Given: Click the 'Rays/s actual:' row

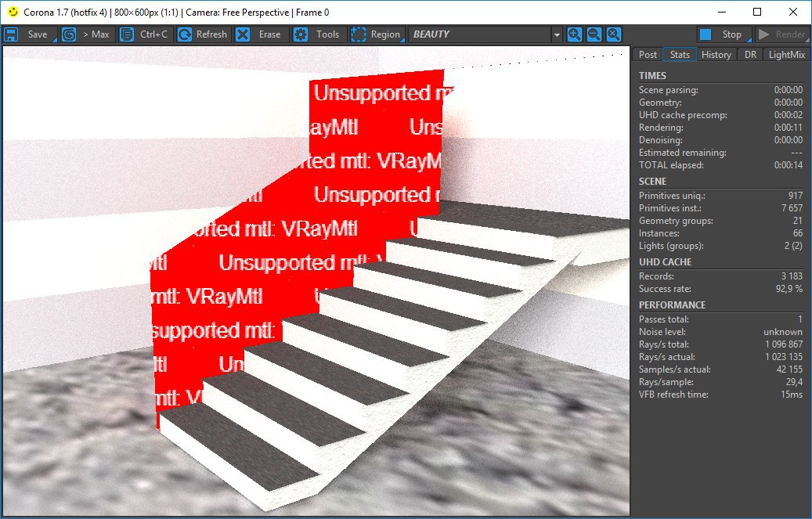Looking at the screenshot, I should pyautogui.click(x=720, y=357).
